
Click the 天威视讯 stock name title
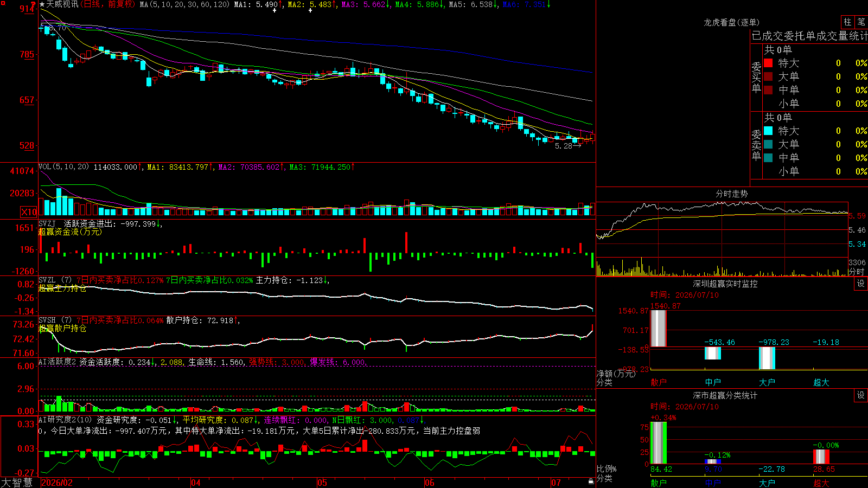62,4
